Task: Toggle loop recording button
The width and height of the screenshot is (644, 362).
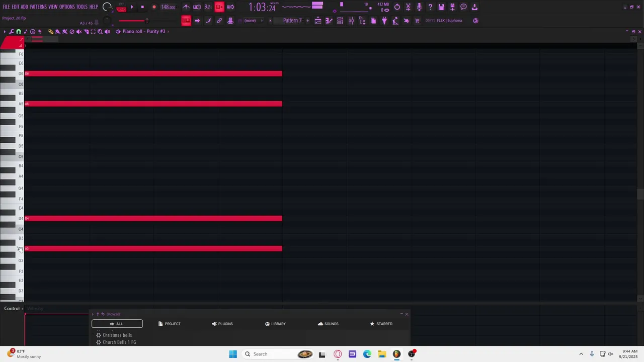Action: 230,7
